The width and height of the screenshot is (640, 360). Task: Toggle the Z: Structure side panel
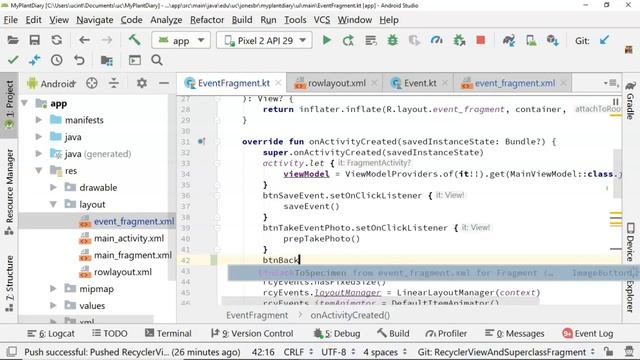click(9, 284)
